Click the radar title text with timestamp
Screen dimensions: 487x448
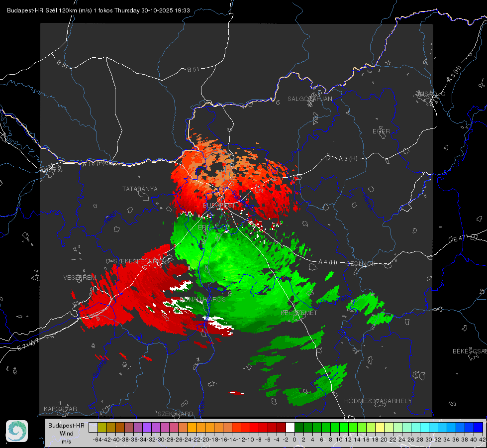pos(98,10)
